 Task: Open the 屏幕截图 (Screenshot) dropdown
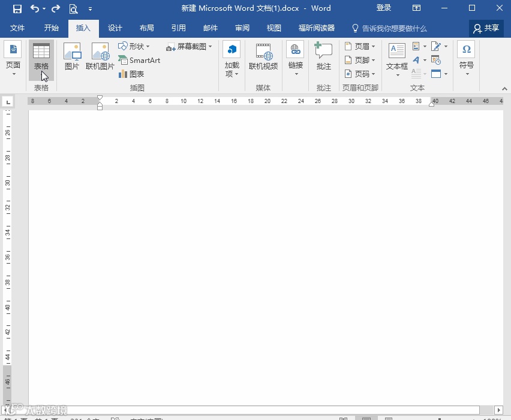[189, 47]
